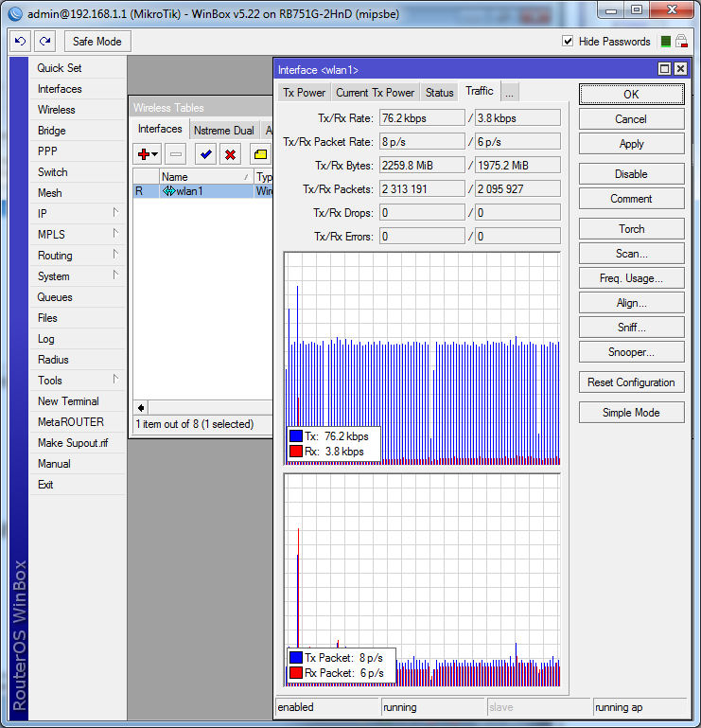Image resolution: width=701 pixels, height=728 pixels.
Task: Show more tabs via the ellipsis tab
Action: [509, 93]
